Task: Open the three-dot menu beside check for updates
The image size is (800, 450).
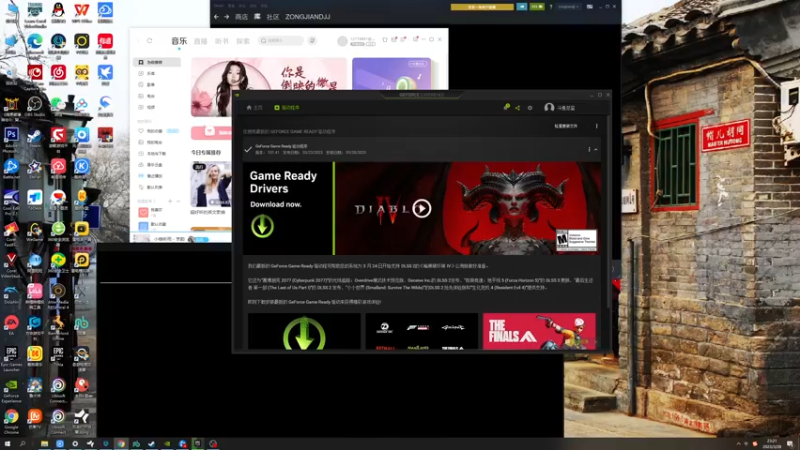Action: coord(596,126)
